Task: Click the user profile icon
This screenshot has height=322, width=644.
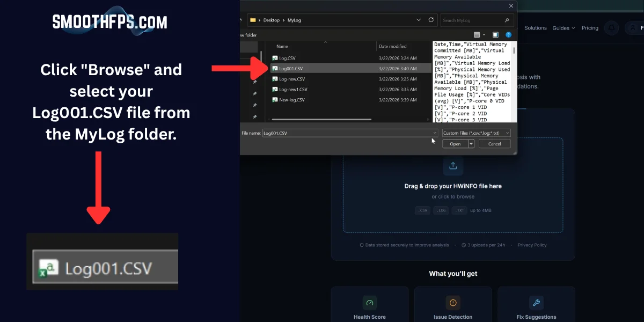Action: [x=633, y=28]
